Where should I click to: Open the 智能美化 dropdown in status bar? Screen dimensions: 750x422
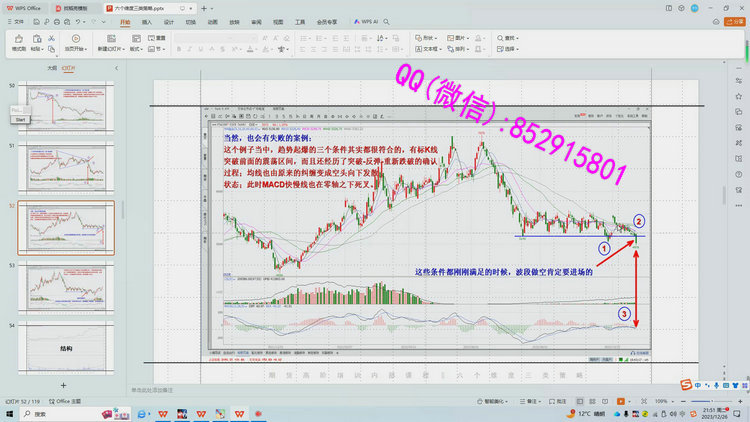click(493, 402)
